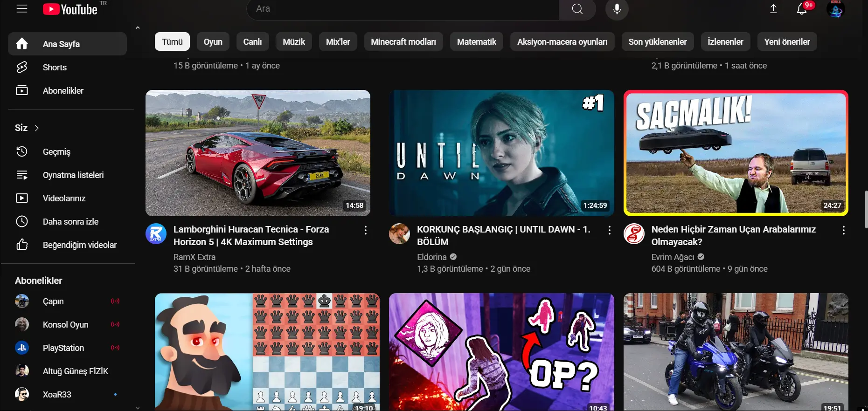
Task: Expand the Siz section chevron
Action: [37, 128]
